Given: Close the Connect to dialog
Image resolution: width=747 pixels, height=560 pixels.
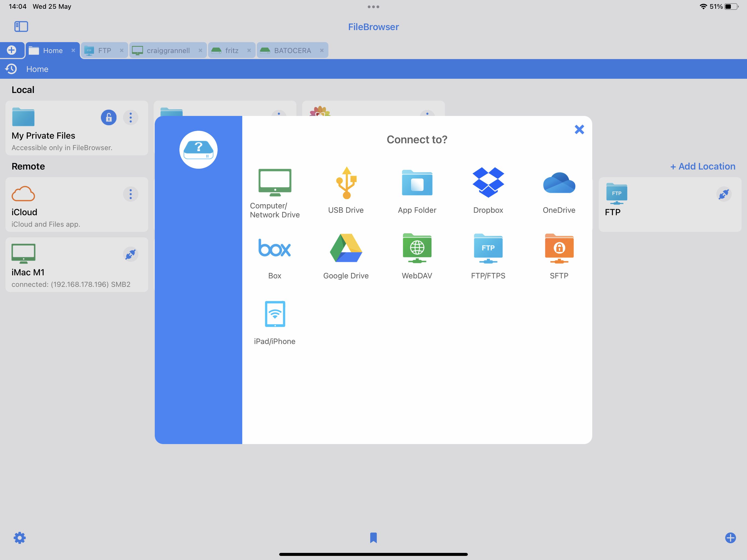Looking at the screenshot, I should tap(579, 129).
